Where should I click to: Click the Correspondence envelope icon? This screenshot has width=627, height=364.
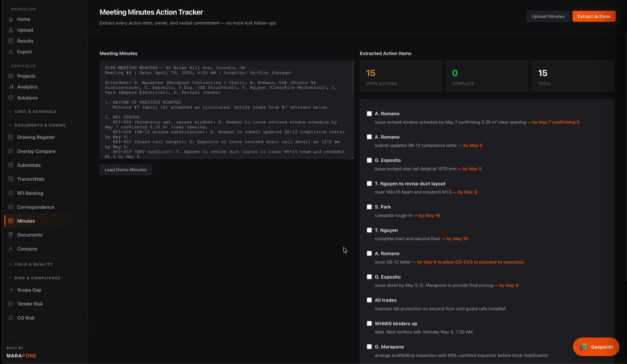pyautogui.click(x=11, y=207)
